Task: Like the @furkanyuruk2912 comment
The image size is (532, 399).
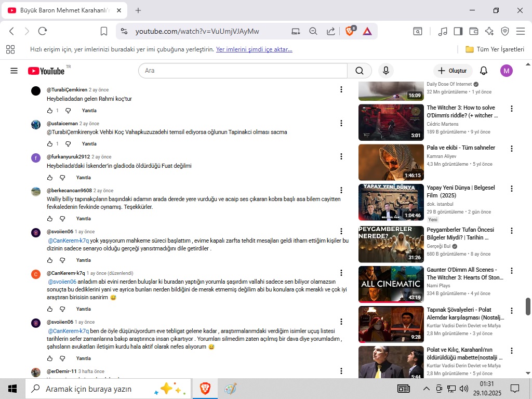Action: click(50, 178)
